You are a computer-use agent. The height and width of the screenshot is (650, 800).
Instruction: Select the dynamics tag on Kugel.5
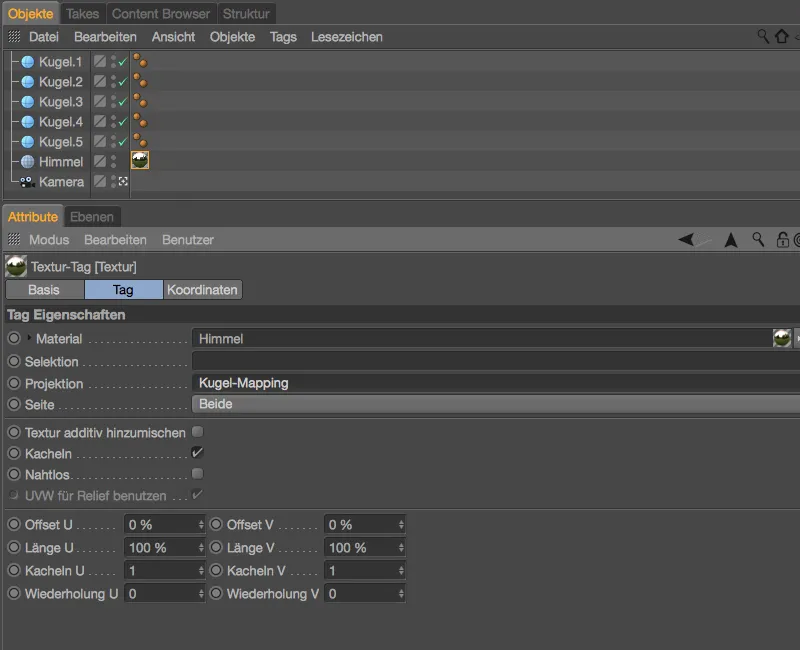click(x=140, y=140)
